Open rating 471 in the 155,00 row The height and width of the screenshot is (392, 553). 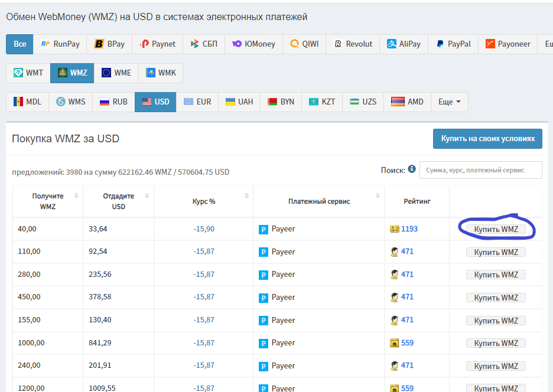pyautogui.click(x=407, y=320)
